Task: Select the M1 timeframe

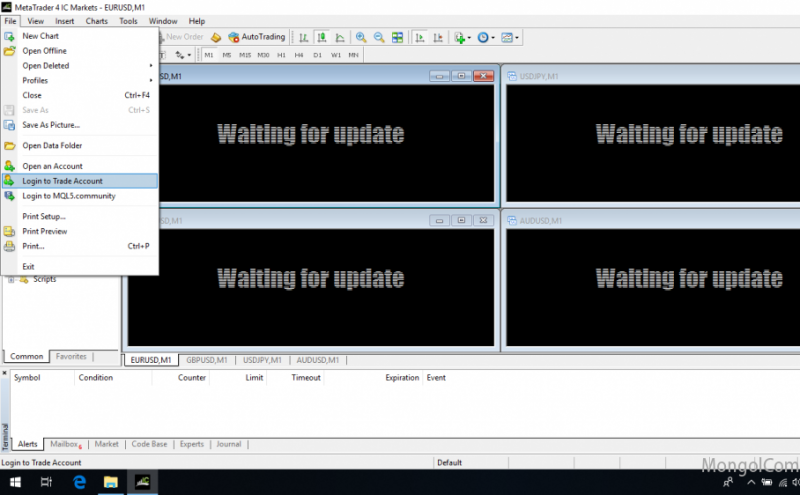Action: pyautogui.click(x=209, y=55)
